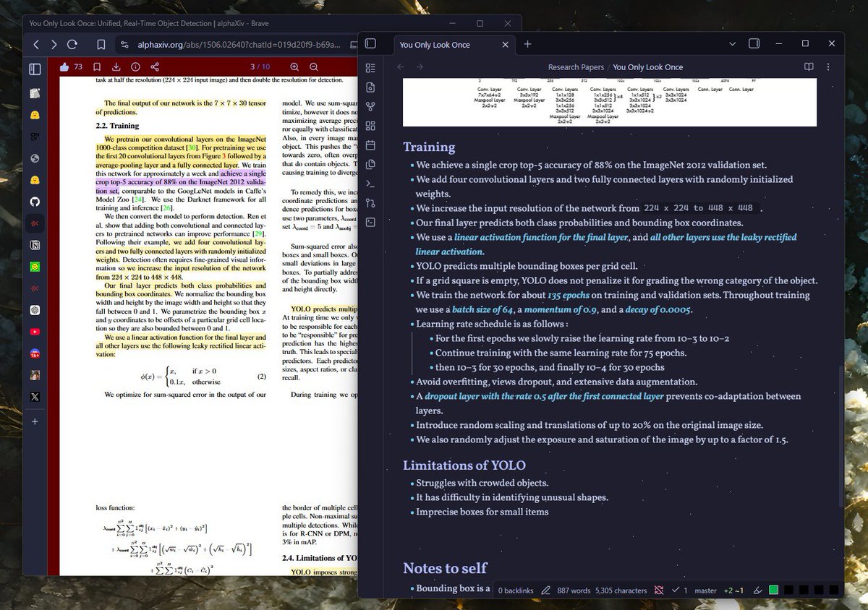Go forward in the Brave browser window
The height and width of the screenshot is (610, 868).
coord(54,45)
